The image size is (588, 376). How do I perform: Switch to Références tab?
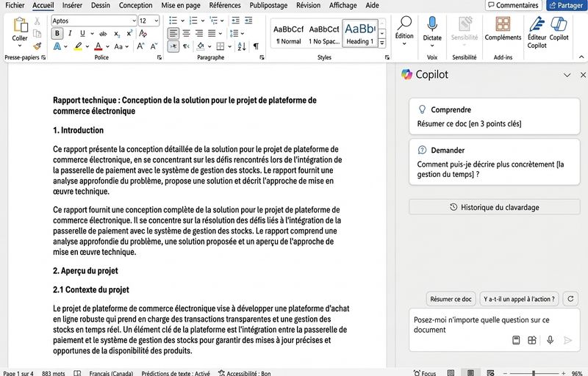coord(225,5)
